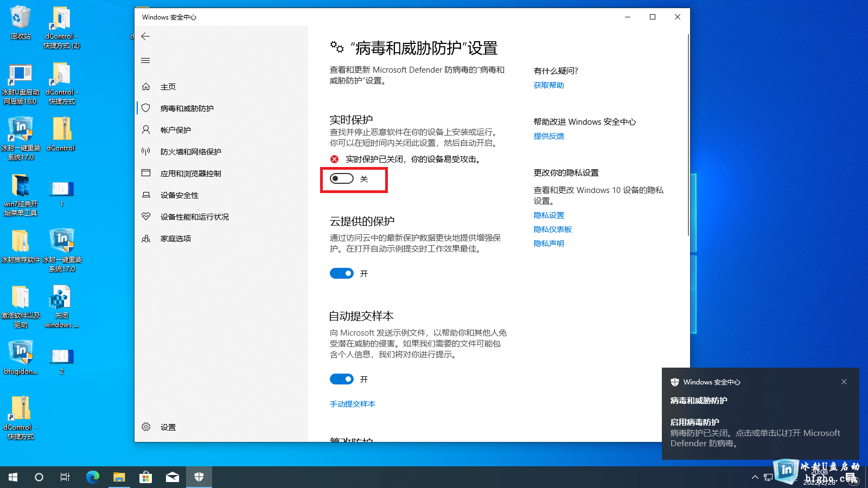
Task: Open 设置 at the sidebar bottom
Action: (x=221, y=427)
